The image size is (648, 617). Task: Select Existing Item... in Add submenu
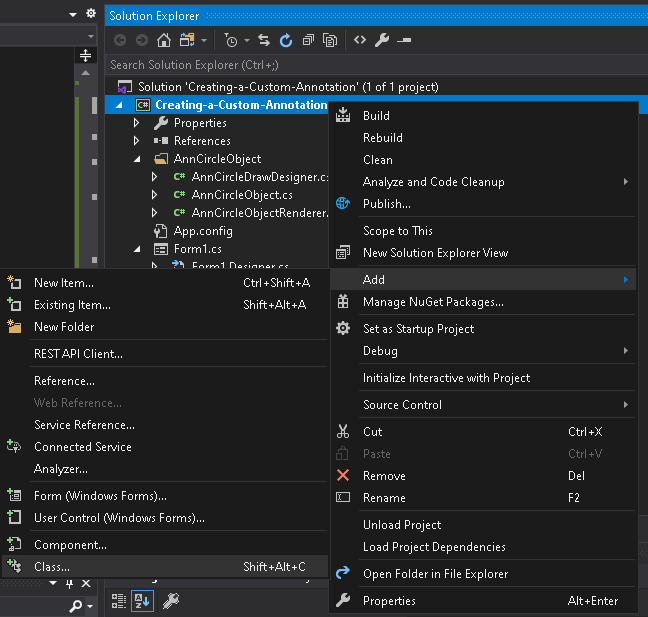[x=164, y=305]
